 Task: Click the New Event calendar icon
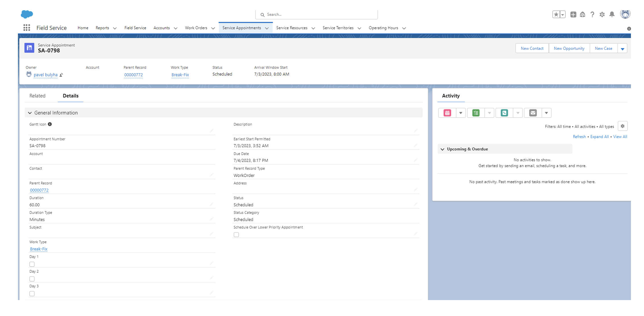(447, 113)
